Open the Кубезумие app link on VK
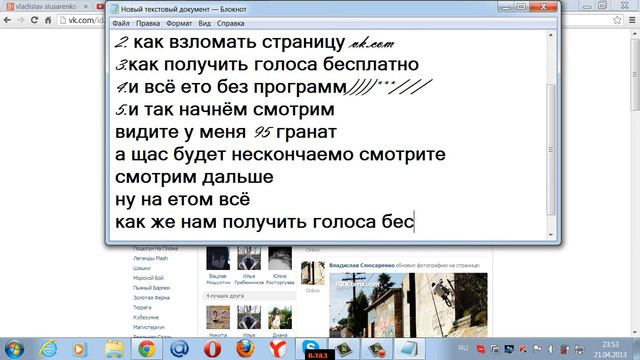This screenshot has height=360, width=640. point(146,317)
